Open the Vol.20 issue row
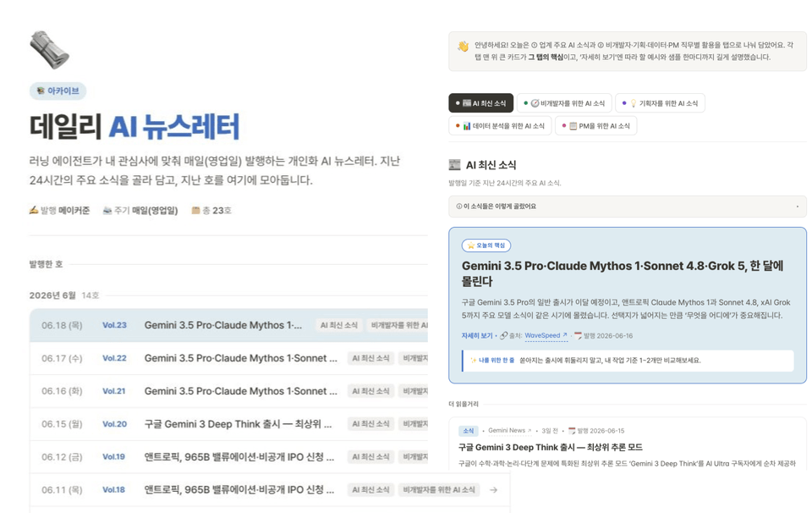This screenshot has height=513, width=812. pos(229,424)
